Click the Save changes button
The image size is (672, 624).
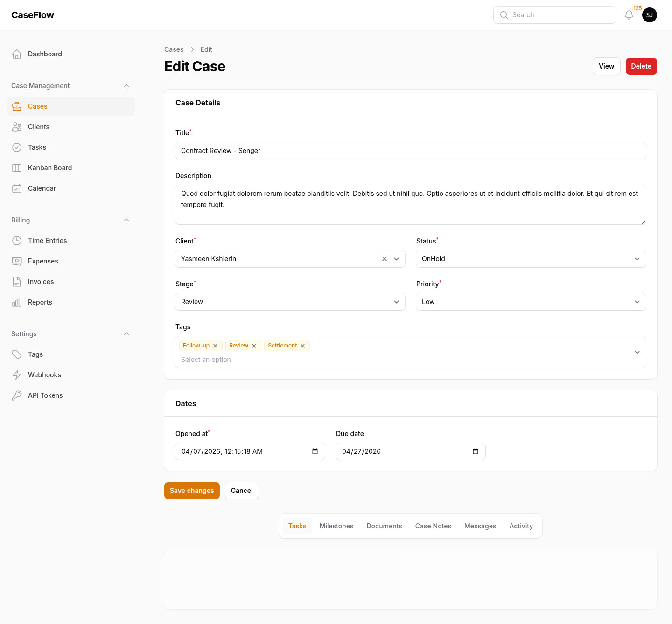coord(192,491)
